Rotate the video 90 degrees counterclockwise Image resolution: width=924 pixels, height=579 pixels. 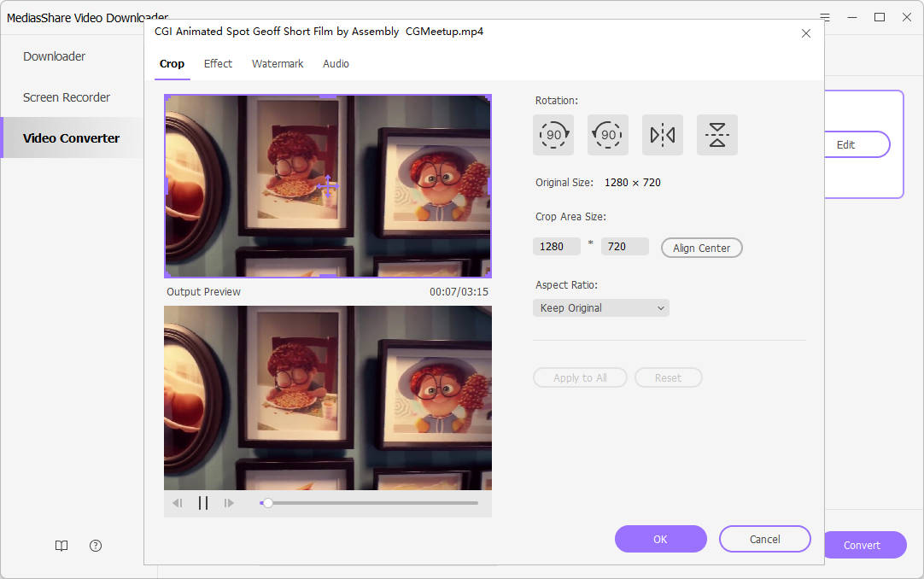coord(608,134)
